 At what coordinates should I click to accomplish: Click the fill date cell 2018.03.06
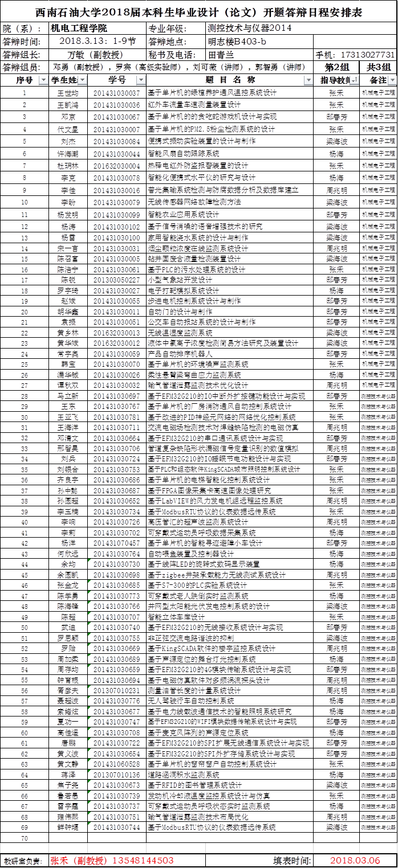click(355, 860)
